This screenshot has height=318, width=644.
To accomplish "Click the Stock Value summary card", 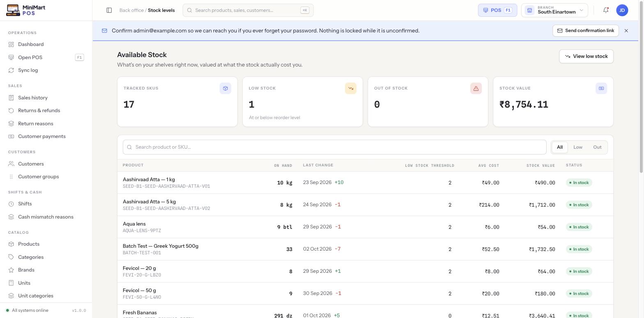I will click(x=553, y=101).
